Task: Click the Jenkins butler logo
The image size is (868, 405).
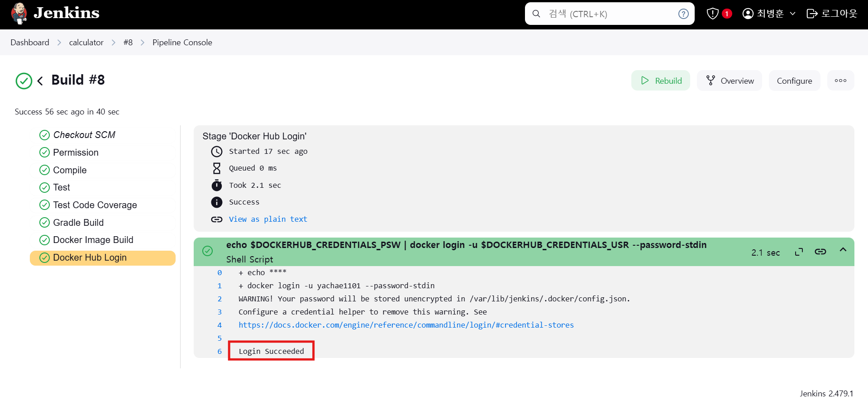Action: coord(19,13)
